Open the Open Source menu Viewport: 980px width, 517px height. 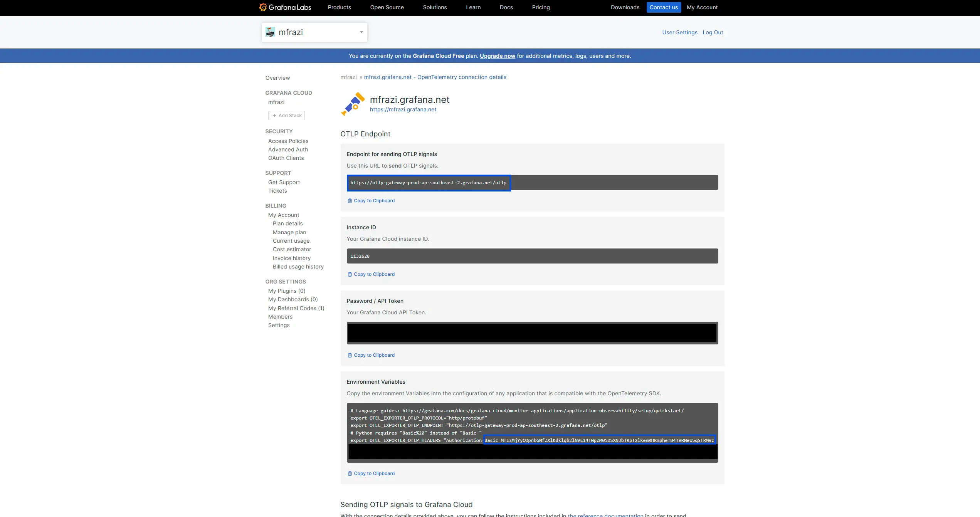point(387,7)
